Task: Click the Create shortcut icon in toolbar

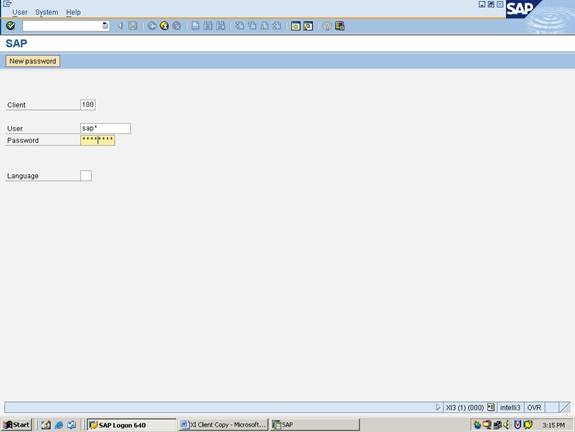Action: 308,26
